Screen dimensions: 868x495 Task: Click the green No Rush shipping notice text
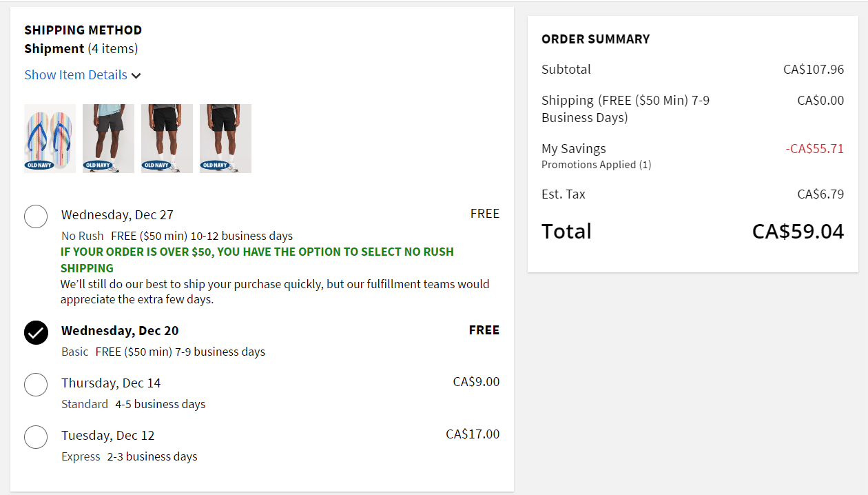tap(257, 260)
